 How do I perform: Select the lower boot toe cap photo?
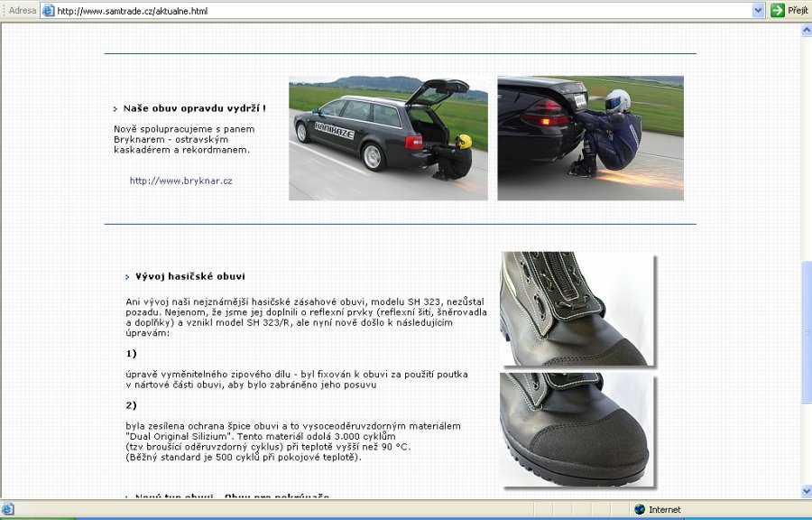(577, 430)
